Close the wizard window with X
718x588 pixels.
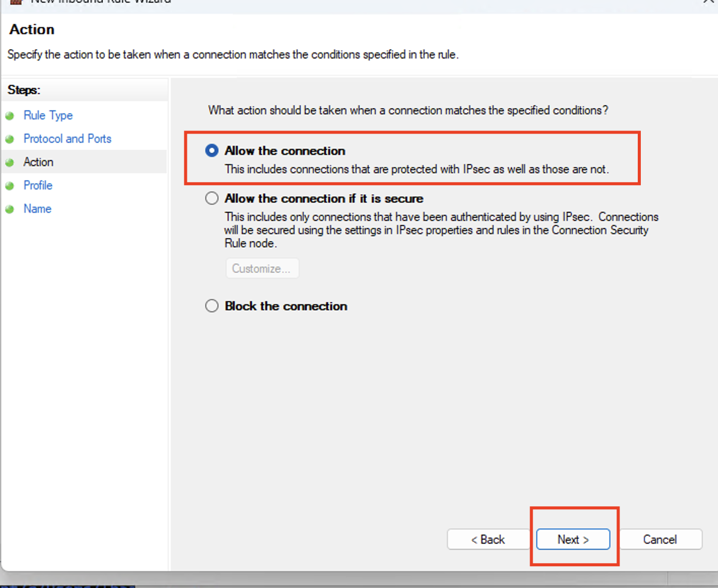pyautogui.click(x=708, y=2)
